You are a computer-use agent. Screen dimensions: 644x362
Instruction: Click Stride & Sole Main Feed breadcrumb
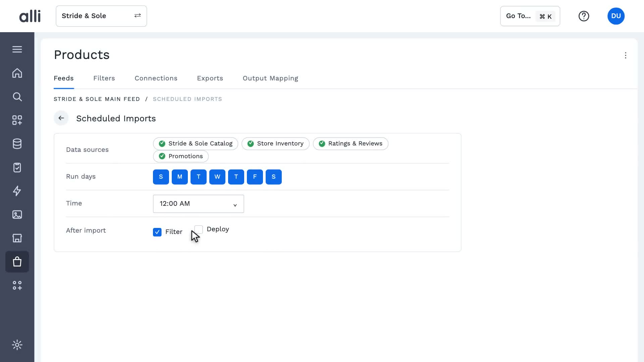pyautogui.click(x=97, y=99)
